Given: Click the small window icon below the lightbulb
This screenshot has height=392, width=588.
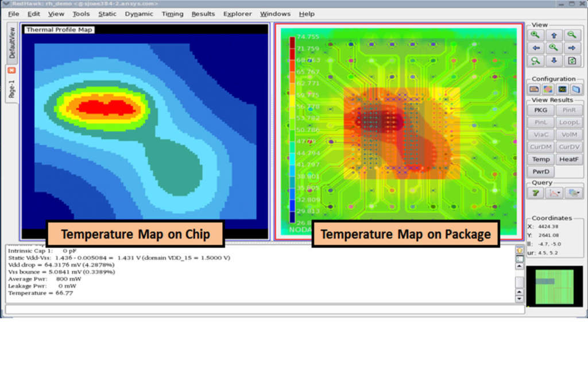Looking at the screenshot, I should pyautogui.click(x=520, y=259).
